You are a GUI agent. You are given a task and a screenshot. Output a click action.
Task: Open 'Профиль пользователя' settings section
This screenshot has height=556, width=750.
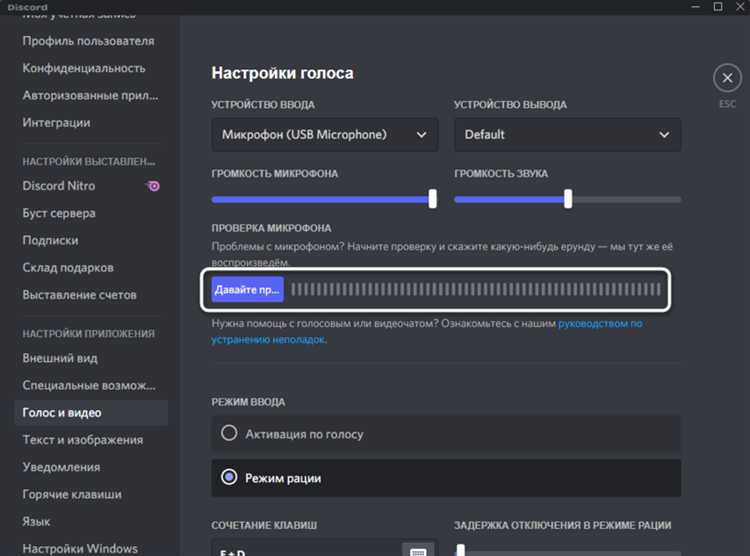coord(88,41)
